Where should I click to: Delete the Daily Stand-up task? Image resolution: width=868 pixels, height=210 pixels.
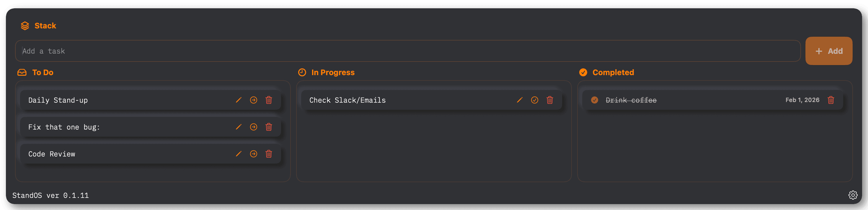[x=269, y=100]
